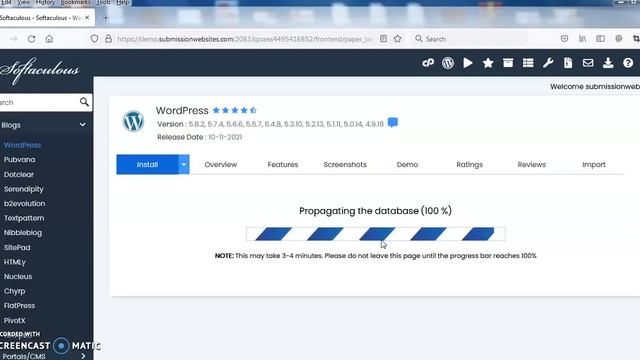
Task: Click the blue Install button
Action: (147, 164)
